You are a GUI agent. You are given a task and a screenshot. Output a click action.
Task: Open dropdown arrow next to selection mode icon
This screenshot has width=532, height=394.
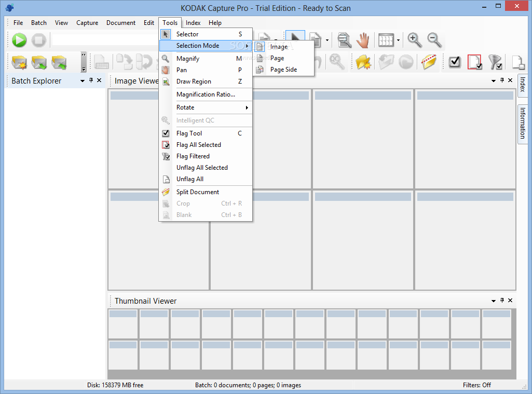(x=327, y=40)
